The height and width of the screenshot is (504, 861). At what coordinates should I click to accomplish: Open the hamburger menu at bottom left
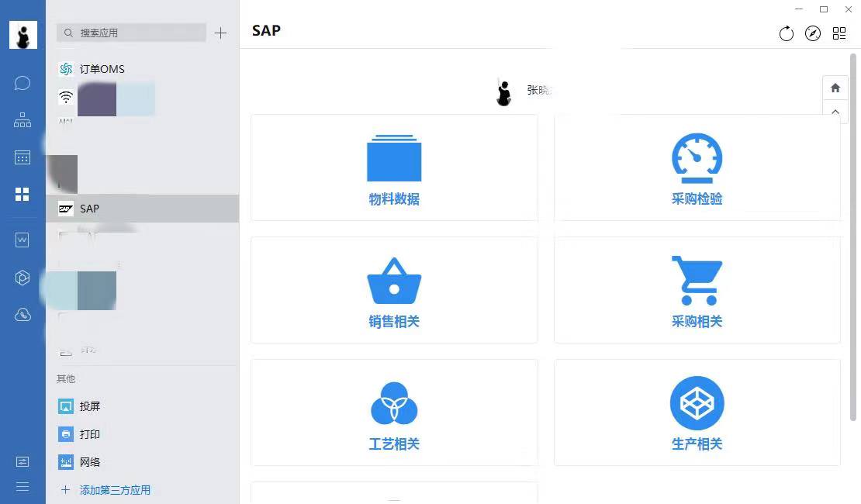(x=22, y=486)
